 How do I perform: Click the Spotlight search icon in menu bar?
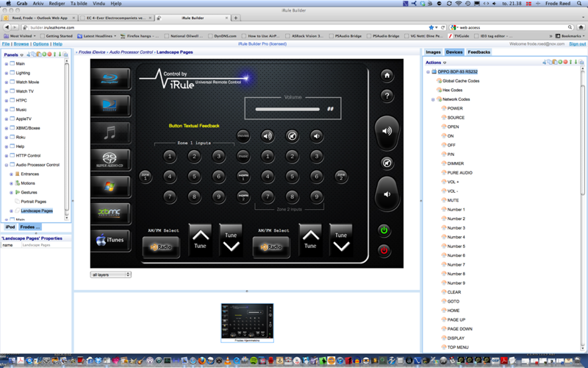579,4
